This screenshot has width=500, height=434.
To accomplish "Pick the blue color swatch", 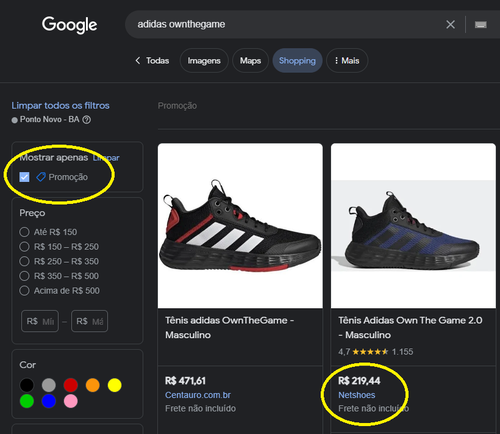I will pyautogui.click(x=49, y=401).
